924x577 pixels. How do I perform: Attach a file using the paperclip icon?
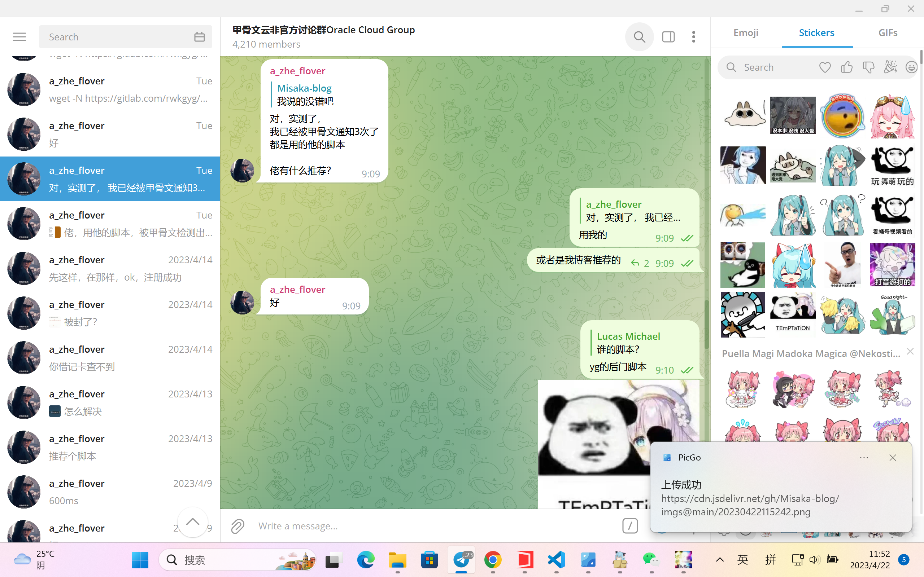coord(237,526)
